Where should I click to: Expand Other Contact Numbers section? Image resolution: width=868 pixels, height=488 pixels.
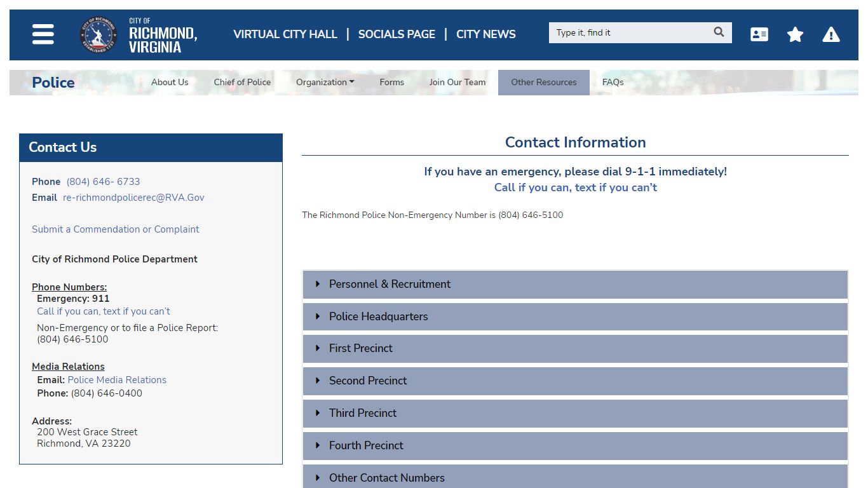575,477
